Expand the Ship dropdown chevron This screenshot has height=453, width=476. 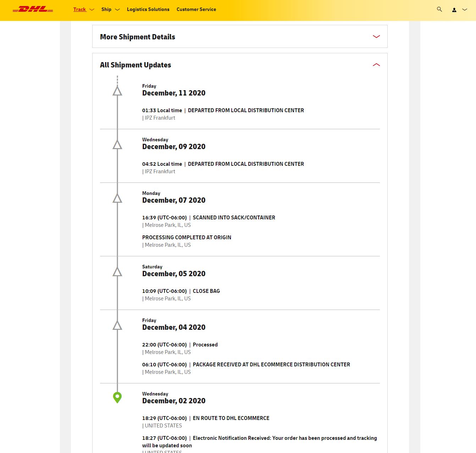coord(117,10)
